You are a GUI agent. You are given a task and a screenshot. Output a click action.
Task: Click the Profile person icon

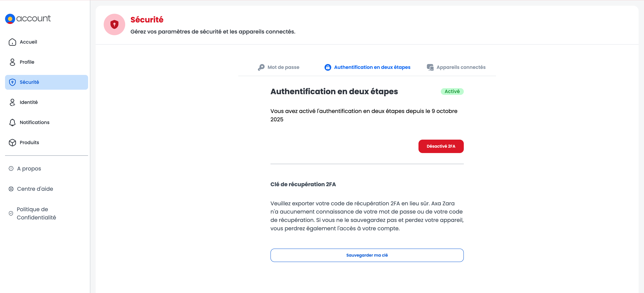click(12, 62)
